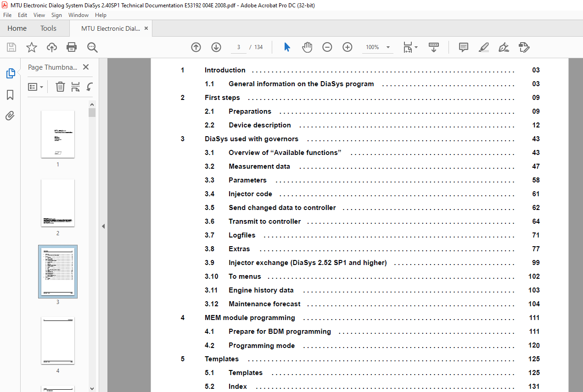
Task: Click the Save file icon
Action: (x=11, y=47)
